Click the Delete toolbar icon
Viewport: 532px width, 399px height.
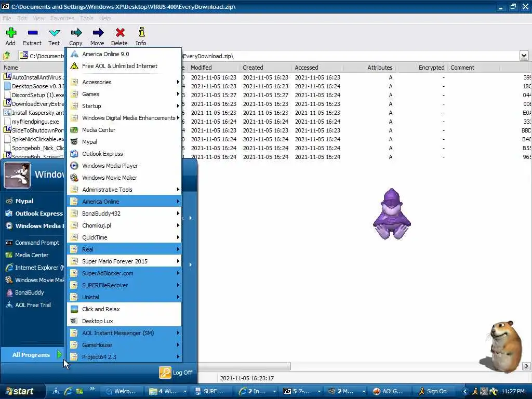[120, 33]
